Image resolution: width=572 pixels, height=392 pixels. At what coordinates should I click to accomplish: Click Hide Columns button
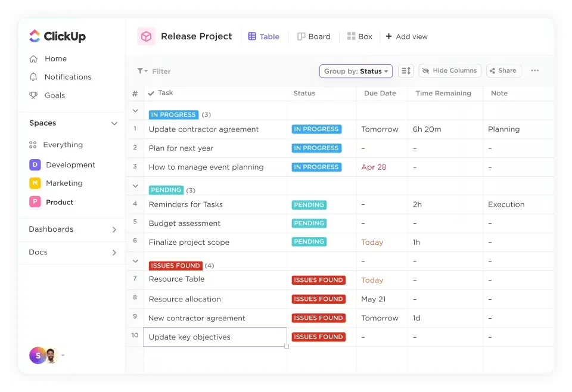point(450,71)
